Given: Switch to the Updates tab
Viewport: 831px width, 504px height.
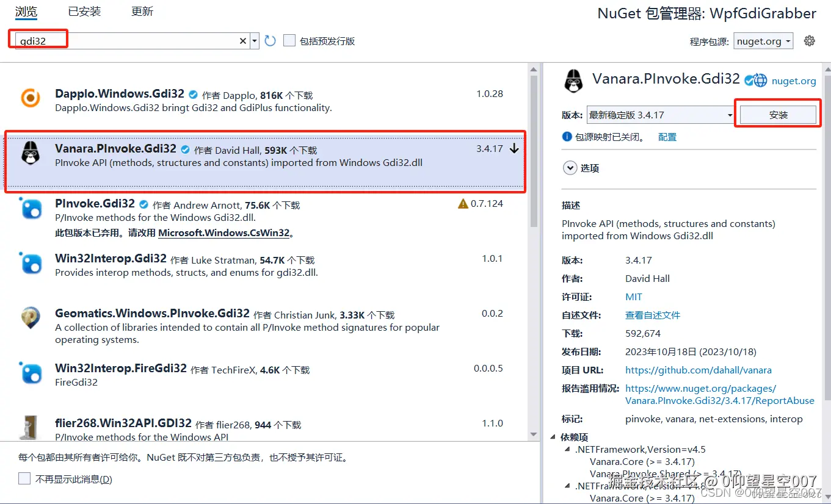Looking at the screenshot, I should pyautogui.click(x=142, y=12).
